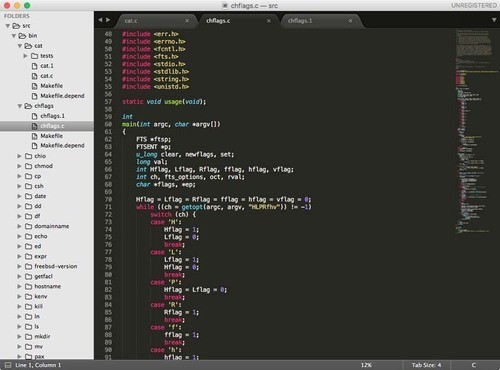
Task: Click the chflags open folder icon
Action: tap(28, 106)
